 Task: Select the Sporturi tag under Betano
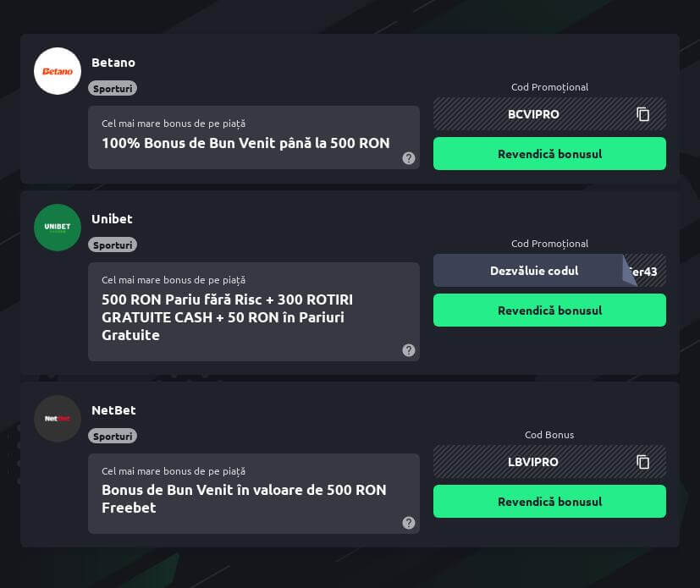coord(113,88)
